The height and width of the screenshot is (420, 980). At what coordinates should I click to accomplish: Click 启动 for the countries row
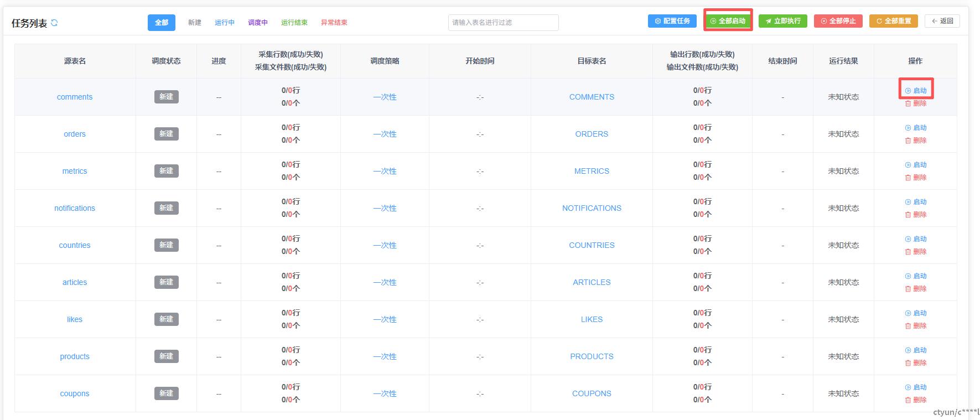915,239
